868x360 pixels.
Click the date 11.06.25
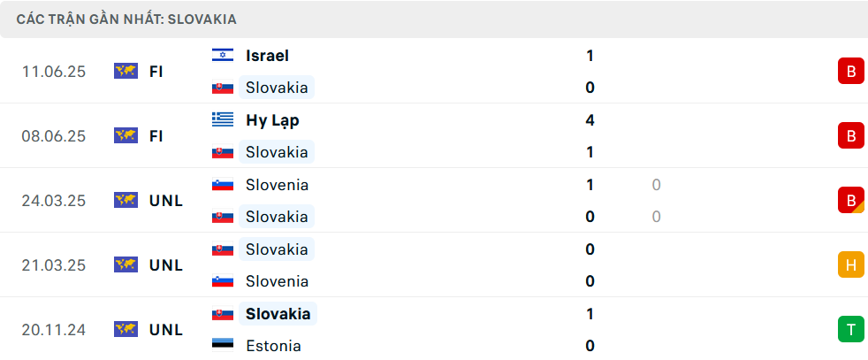54,72
